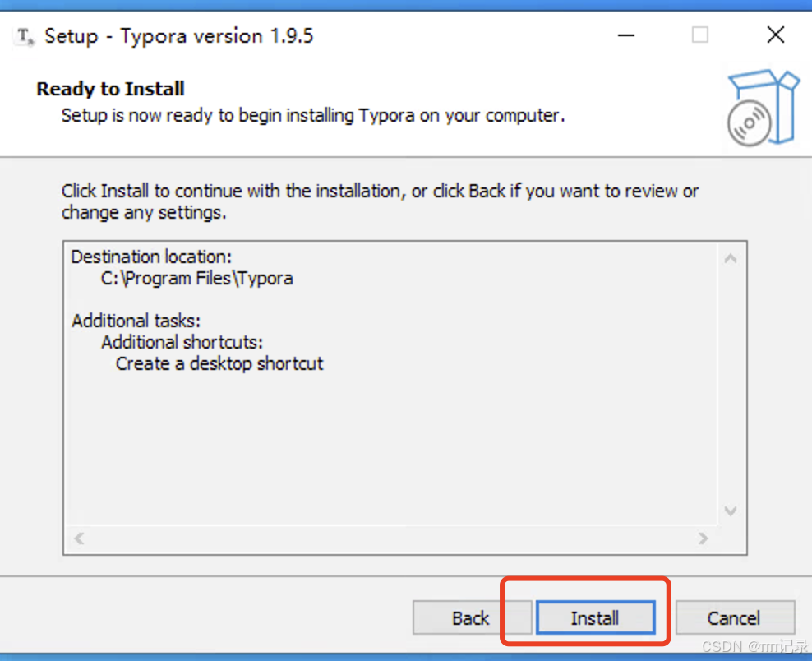812x661 pixels.
Task: Click the 'Ready to Install' heading
Action: 110,89
